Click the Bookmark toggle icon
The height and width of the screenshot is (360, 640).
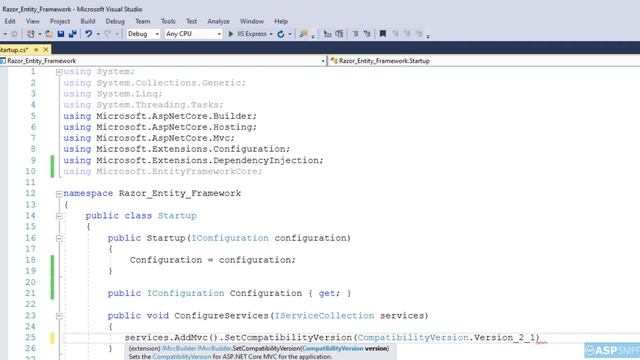click(382, 34)
